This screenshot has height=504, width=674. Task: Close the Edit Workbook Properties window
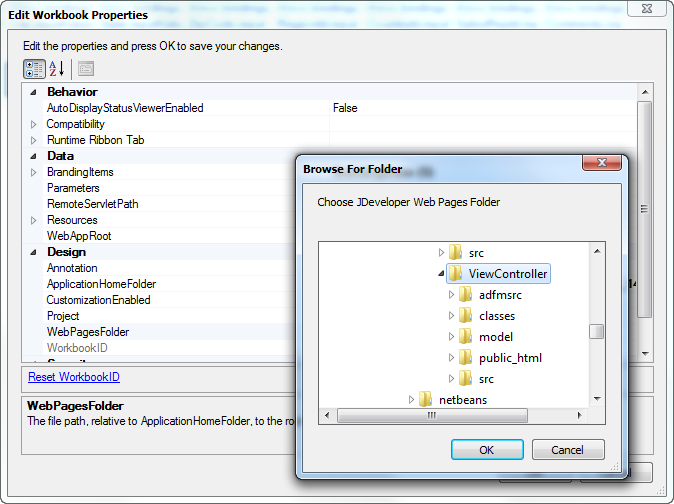pyautogui.click(x=646, y=9)
